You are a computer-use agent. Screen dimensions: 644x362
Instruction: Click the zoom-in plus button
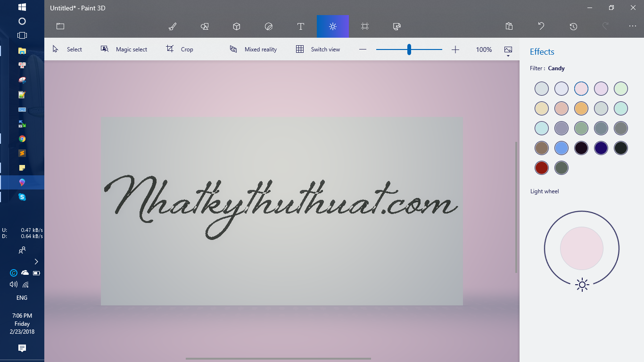[455, 49]
